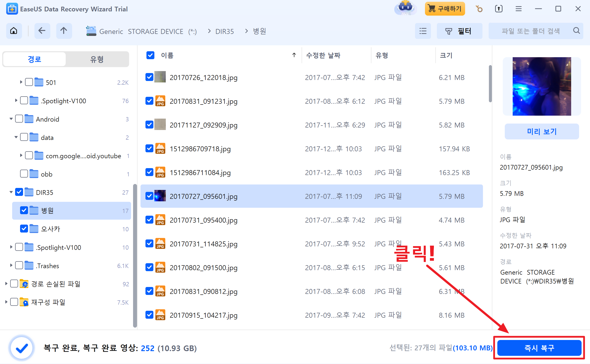Toggle the select-all checkbox beside 이름

click(x=150, y=55)
